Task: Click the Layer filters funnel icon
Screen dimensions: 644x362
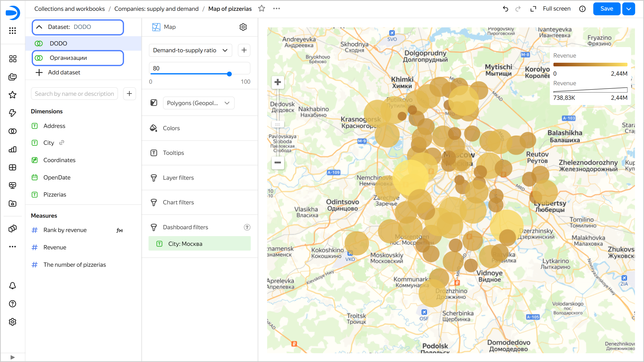Action: pyautogui.click(x=154, y=177)
